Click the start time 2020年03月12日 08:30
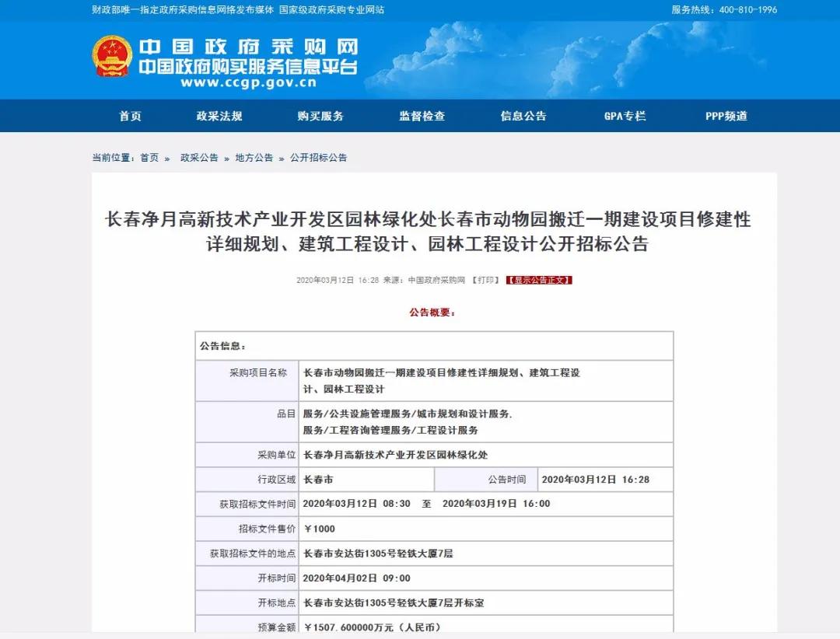Image resolution: width=840 pixels, height=639 pixels. pos(356,504)
